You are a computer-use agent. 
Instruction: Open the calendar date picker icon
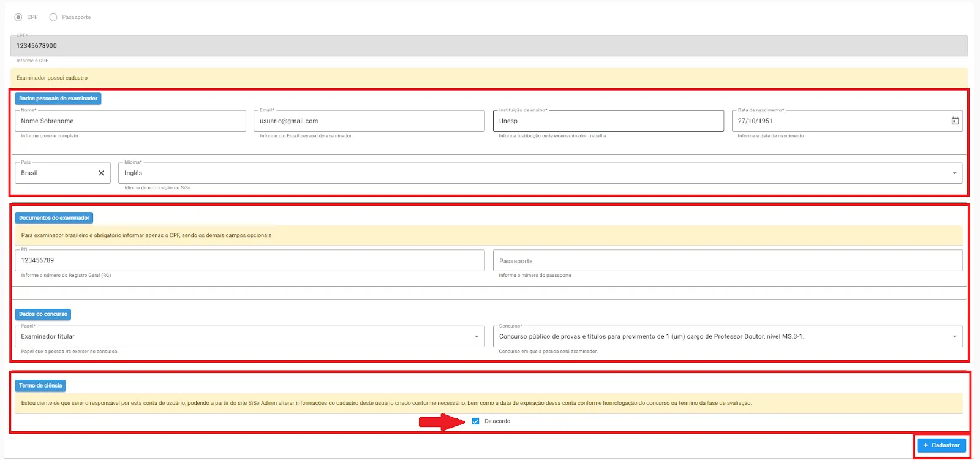[x=955, y=121]
